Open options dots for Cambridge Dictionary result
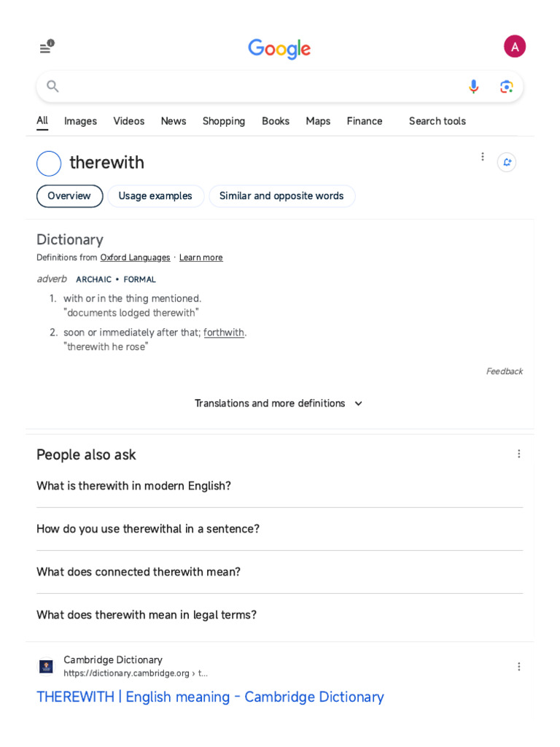Screen dimensions: 560x747 tap(519, 667)
